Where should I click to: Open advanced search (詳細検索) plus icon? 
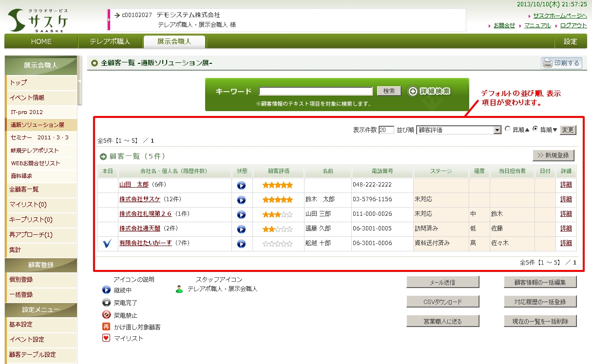coord(413,91)
